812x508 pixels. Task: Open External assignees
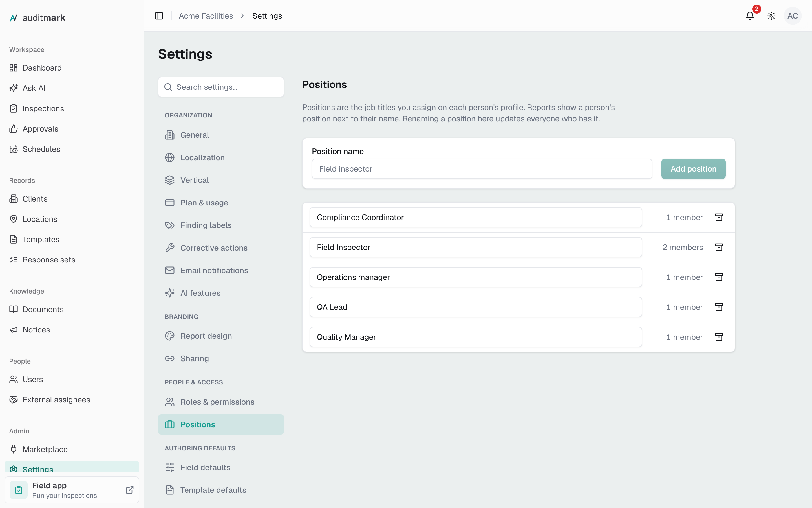(72, 400)
